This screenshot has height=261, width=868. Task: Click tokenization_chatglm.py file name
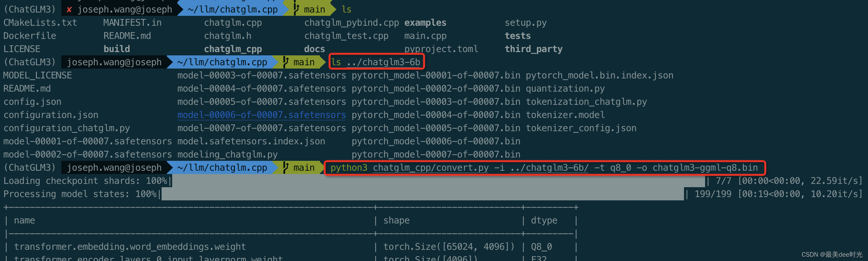point(586,102)
